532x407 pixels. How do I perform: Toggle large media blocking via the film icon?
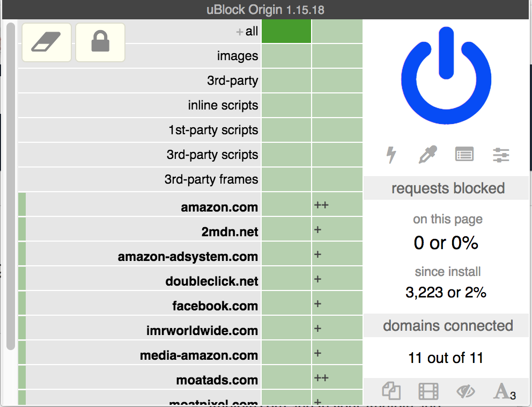[427, 391]
